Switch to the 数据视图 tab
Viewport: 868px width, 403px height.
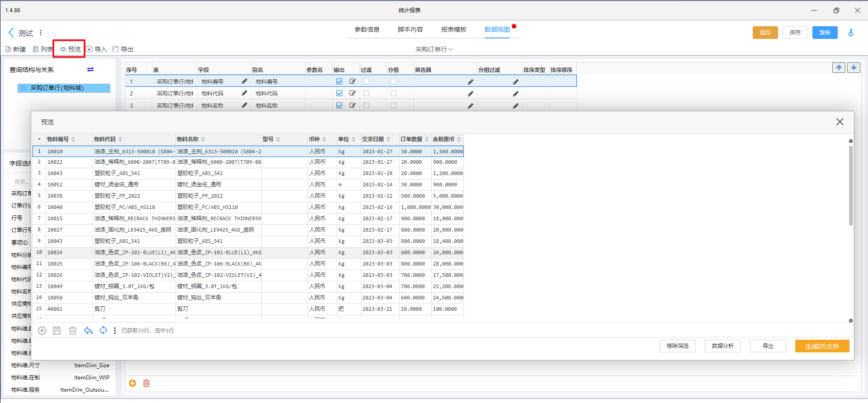point(497,29)
